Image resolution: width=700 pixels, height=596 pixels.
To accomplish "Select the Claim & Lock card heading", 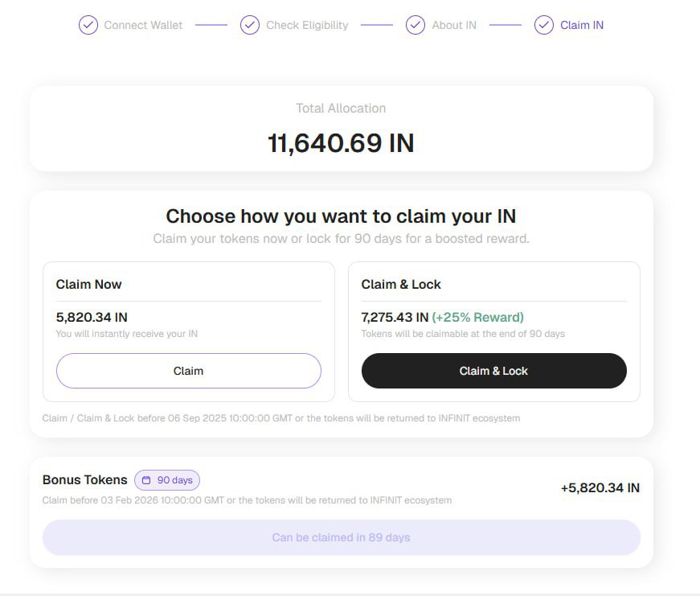I will coord(401,284).
